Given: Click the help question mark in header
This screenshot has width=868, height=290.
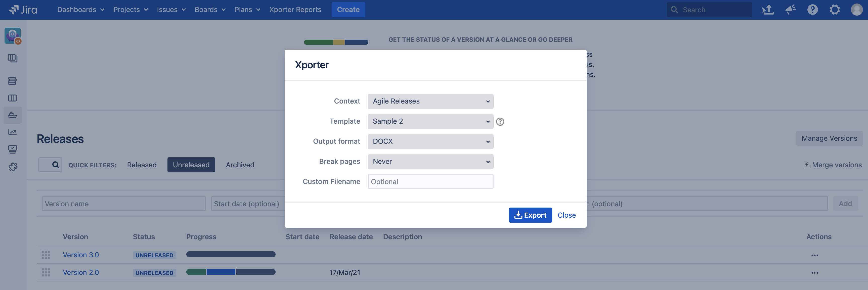Looking at the screenshot, I should tap(812, 10).
